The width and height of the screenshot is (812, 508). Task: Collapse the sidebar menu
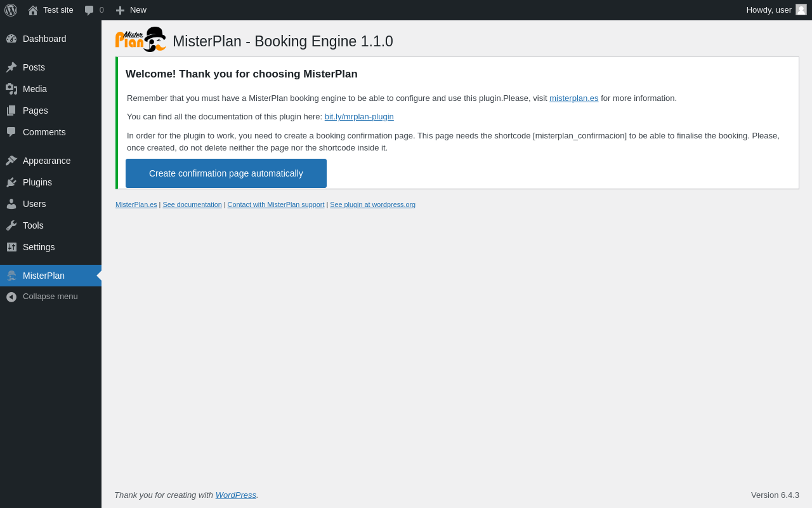(x=42, y=297)
